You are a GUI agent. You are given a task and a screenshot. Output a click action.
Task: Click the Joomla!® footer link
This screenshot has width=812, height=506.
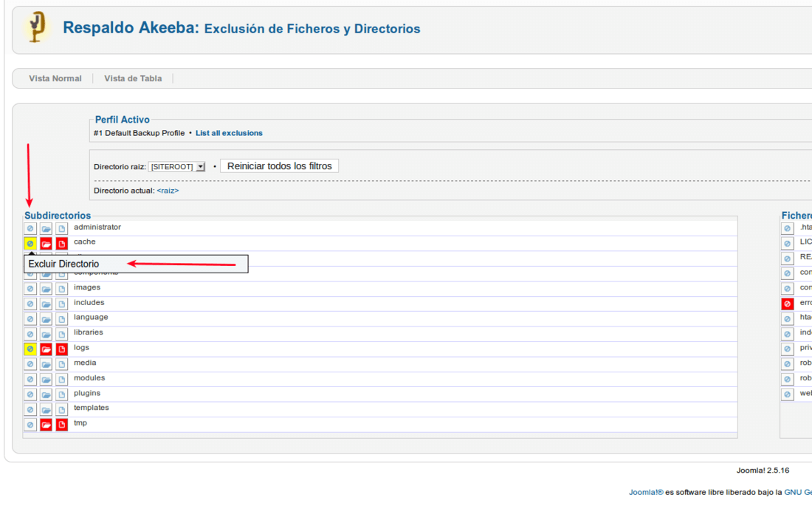point(646,492)
